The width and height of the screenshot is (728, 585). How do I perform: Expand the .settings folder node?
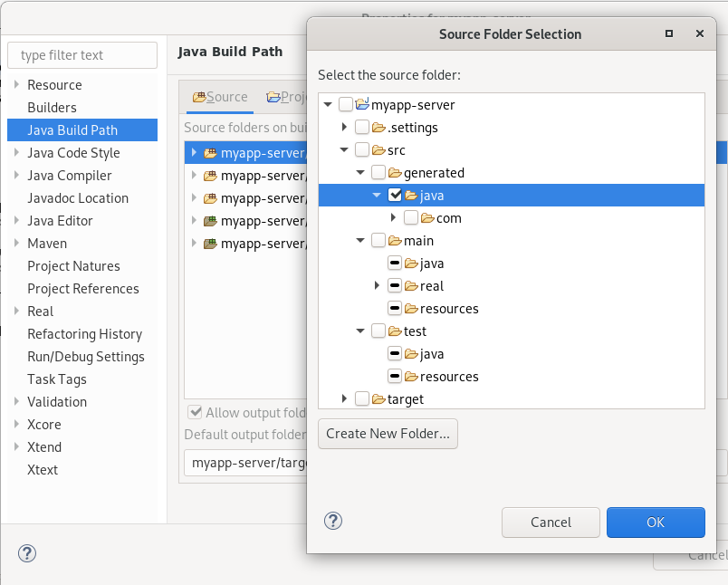click(x=344, y=127)
